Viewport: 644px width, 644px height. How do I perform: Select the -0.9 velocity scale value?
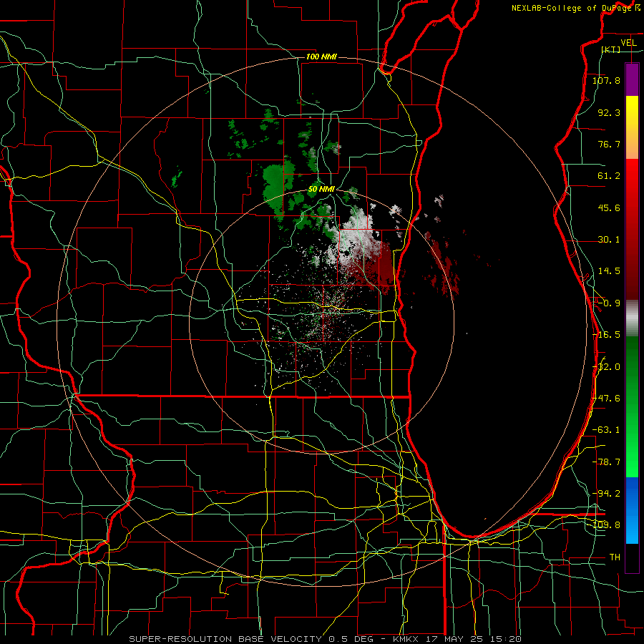(609, 303)
